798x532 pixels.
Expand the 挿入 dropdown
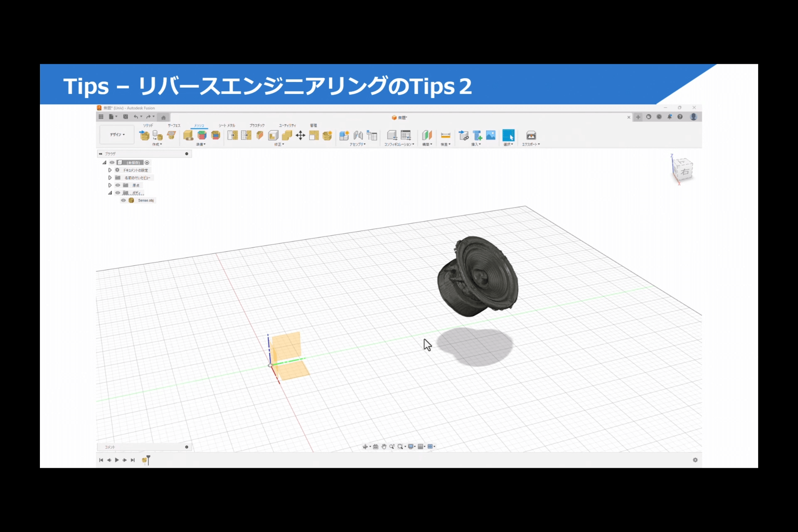(476, 144)
